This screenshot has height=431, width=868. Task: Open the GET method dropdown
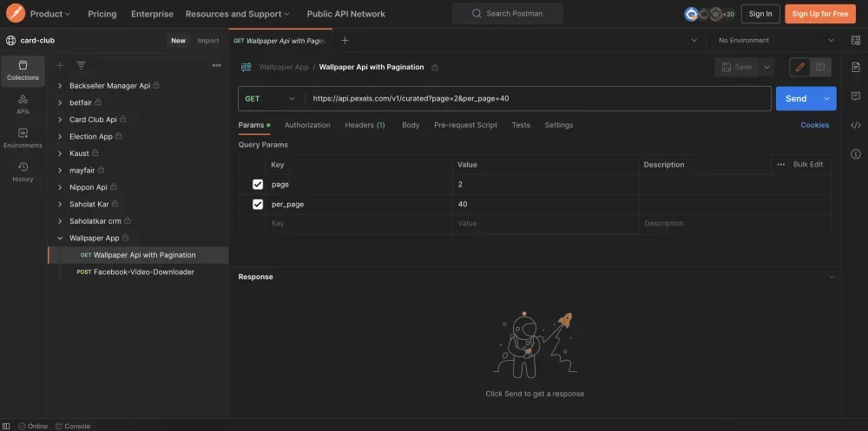[x=271, y=99]
